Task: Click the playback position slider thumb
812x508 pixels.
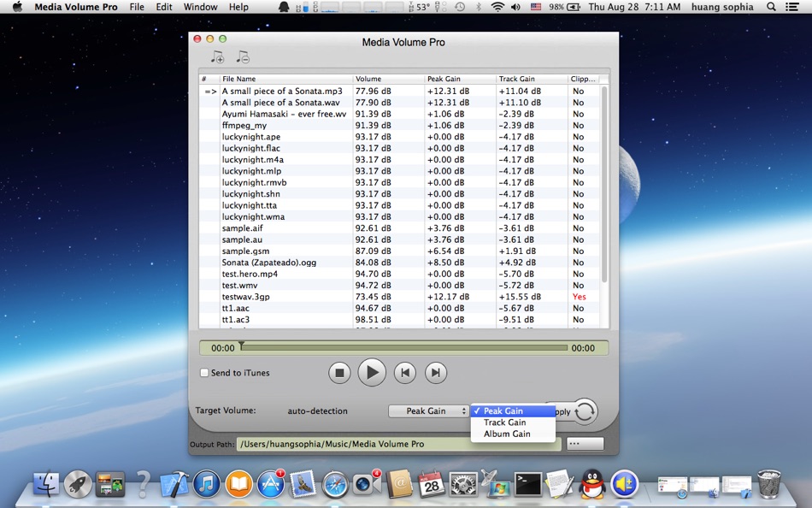Action: click(241, 346)
